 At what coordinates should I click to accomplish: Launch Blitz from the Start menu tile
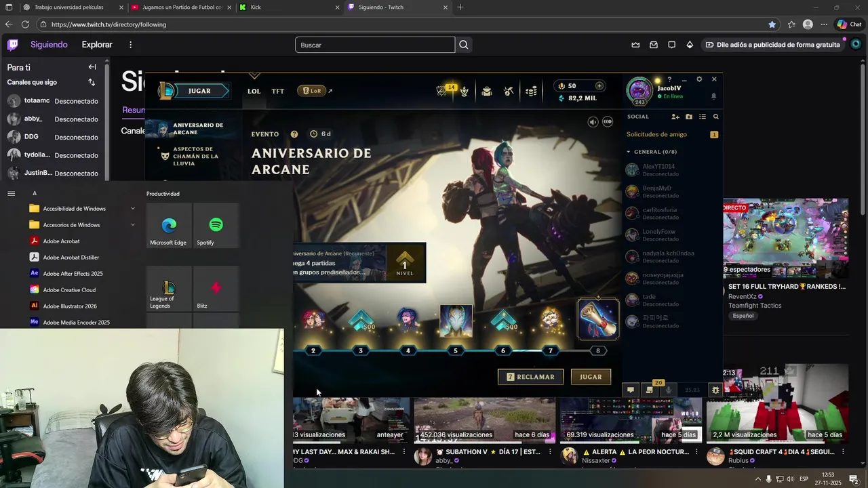(216, 290)
